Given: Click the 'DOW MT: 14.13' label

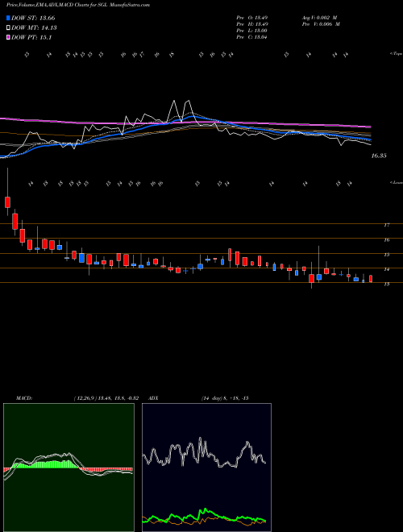Looking at the screenshot, I should pyautogui.click(x=34, y=28).
